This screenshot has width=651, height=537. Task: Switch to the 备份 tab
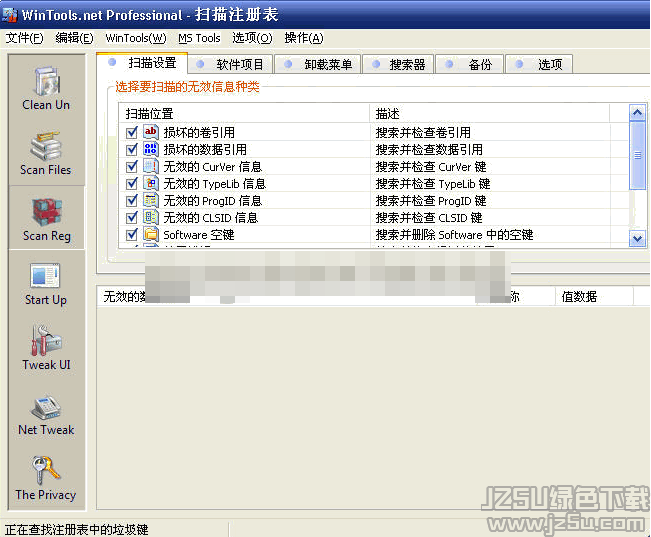(470, 64)
